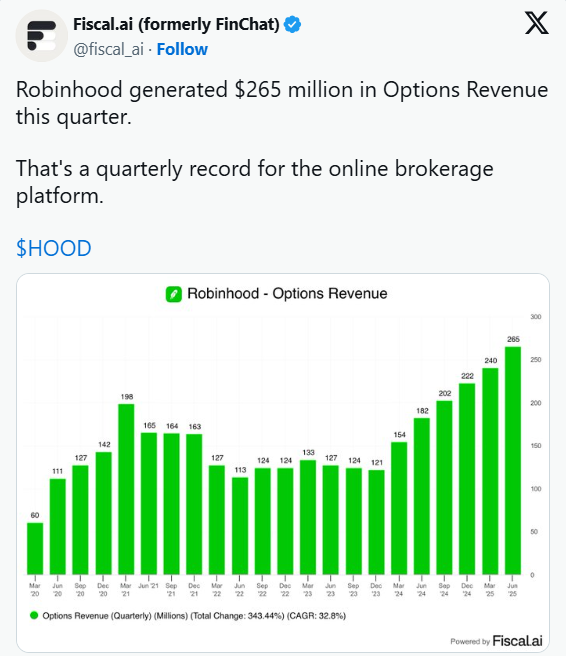
Task: Click the Mar '20 bar labeled 60
Action: (x=35, y=548)
